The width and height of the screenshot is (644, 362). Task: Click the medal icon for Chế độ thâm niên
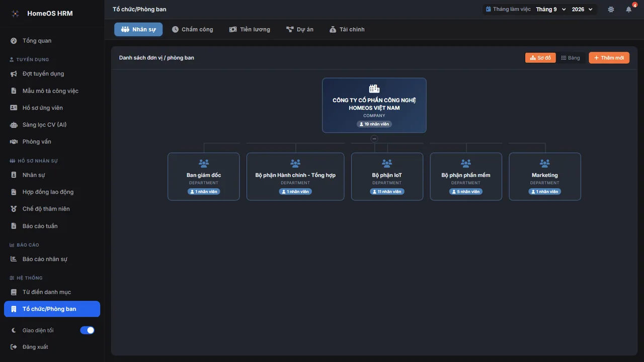14,209
